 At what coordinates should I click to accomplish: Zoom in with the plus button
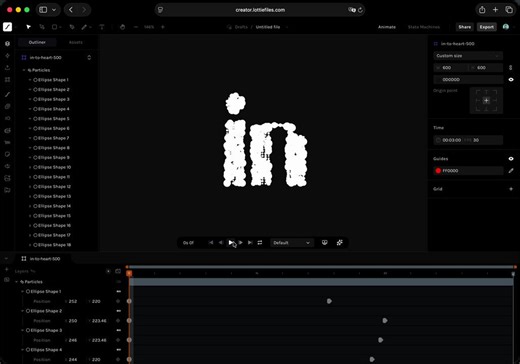click(163, 27)
